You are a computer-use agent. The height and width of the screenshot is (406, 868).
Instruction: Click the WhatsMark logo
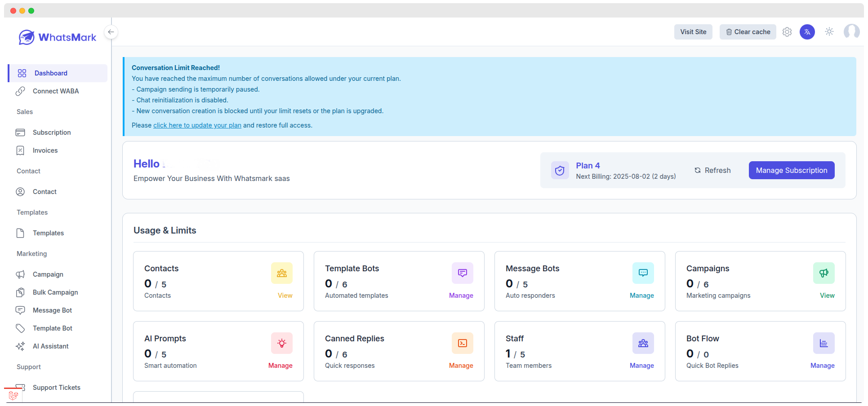click(58, 37)
